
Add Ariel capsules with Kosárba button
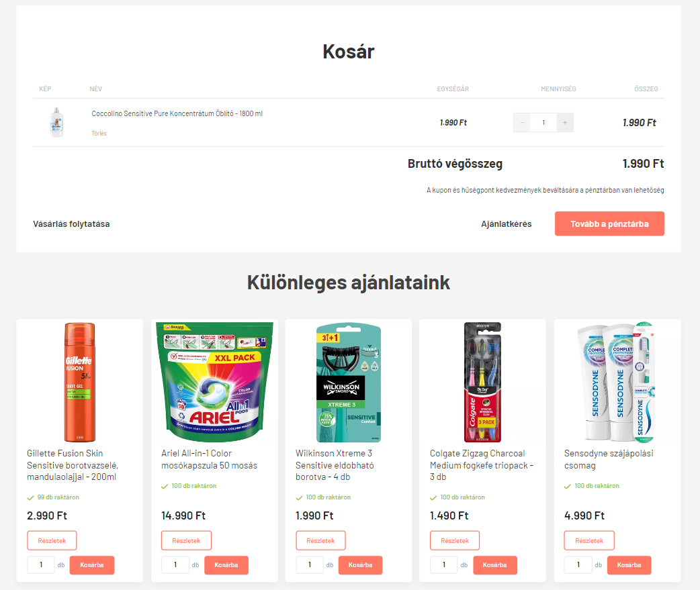[x=226, y=565]
